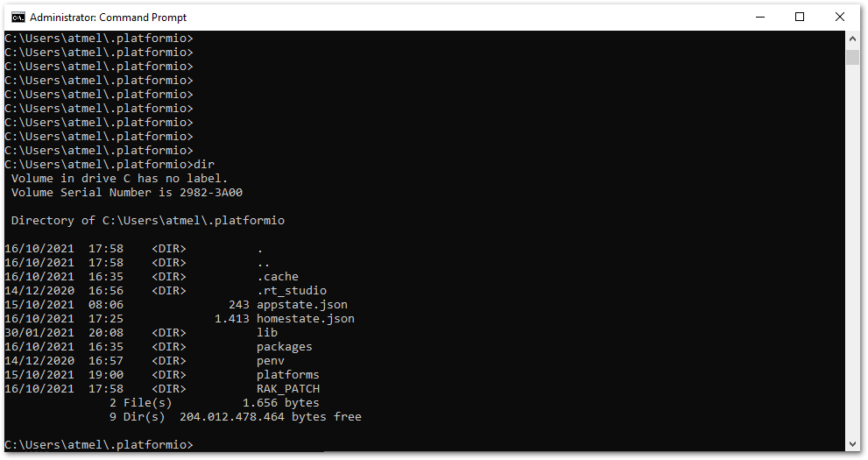Open the Command Prompt system menu icon
Screen dimensions: 868x460
pyautogui.click(x=18, y=18)
